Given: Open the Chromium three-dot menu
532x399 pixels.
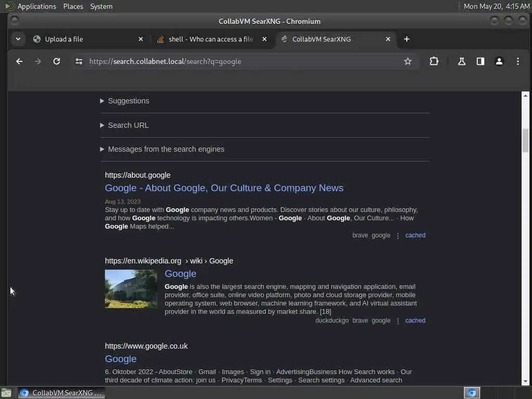Looking at the screenshot, I should pos(518,61).
